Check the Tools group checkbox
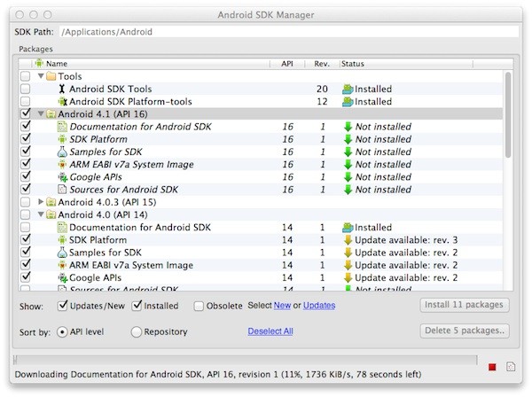 [25, 76]
